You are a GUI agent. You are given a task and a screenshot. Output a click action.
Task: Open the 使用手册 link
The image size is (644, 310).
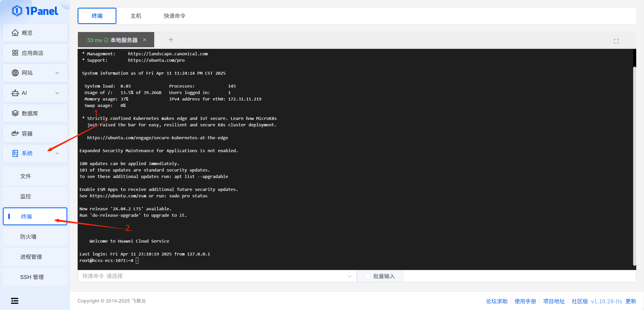[525, 301]
